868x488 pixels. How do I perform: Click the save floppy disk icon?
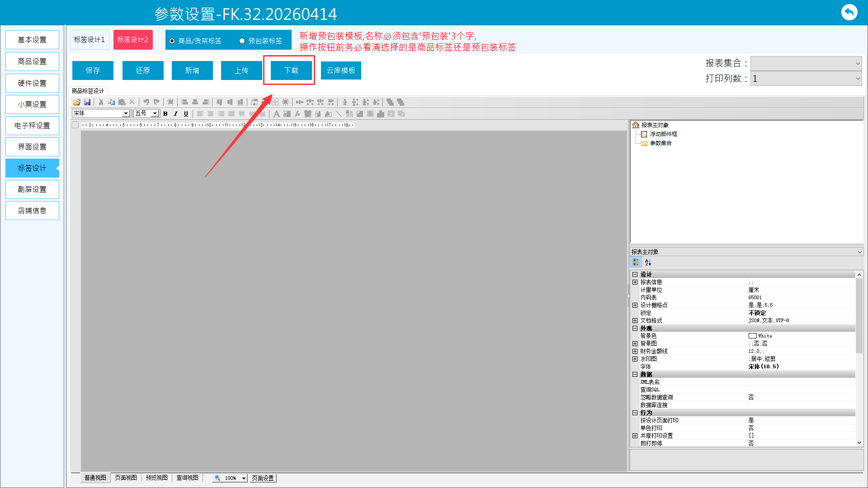click(87, 102)
